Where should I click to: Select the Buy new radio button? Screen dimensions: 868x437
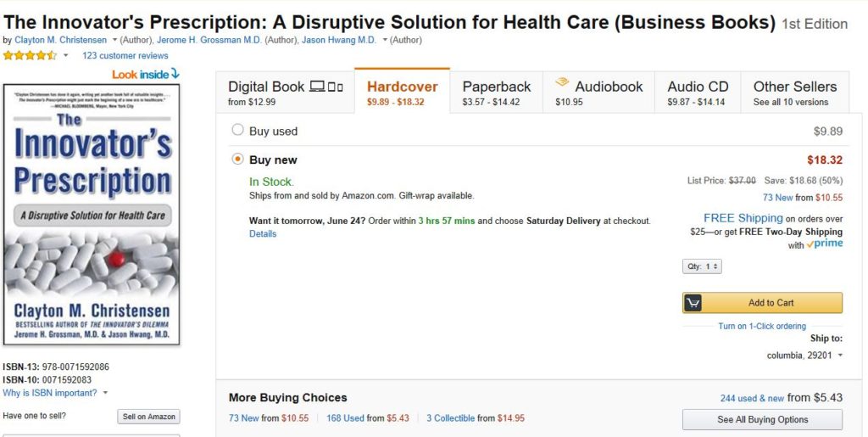point(237,159)
